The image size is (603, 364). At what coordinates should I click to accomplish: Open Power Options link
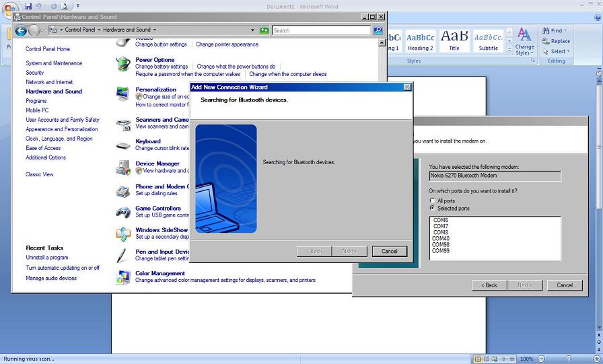tap(155, 60)
